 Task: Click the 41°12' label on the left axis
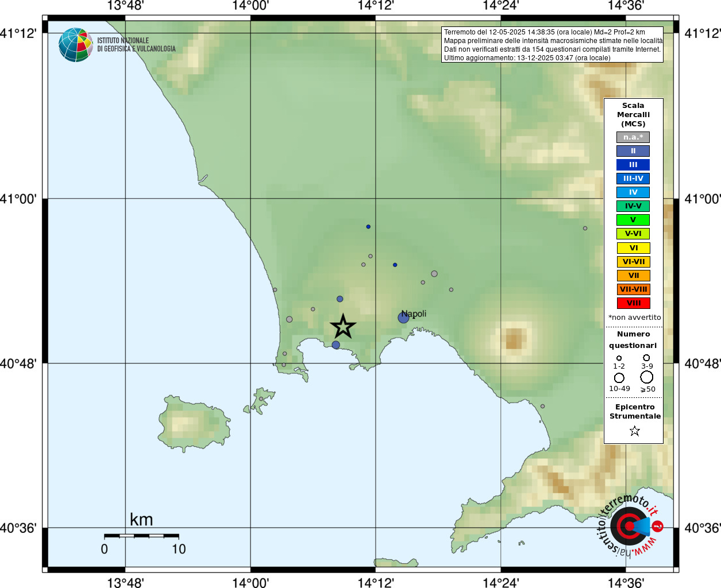(x=19, y=33)
